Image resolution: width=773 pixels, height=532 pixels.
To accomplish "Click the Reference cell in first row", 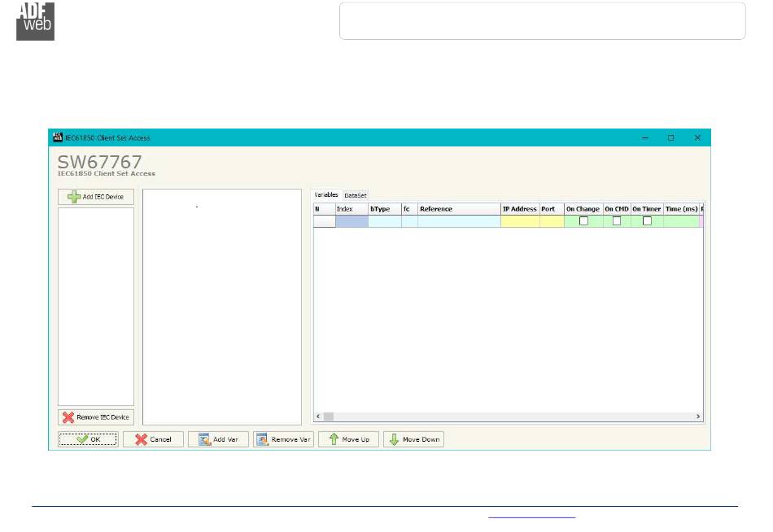I will pyautogui.click(x=459, y=221).
